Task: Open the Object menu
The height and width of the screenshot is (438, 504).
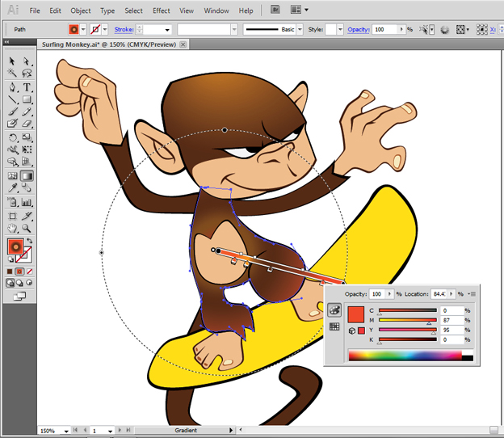Action: click(81, 11)
